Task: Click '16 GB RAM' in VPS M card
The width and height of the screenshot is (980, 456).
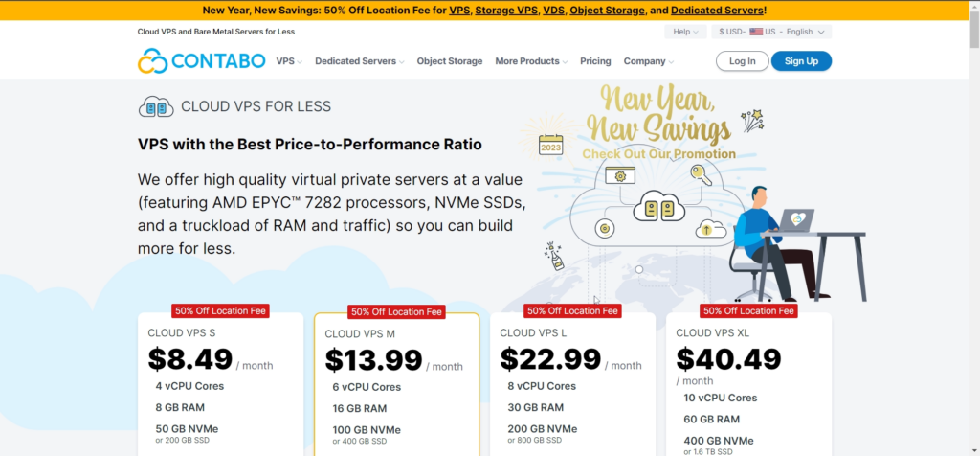Action: click(360, 408)
